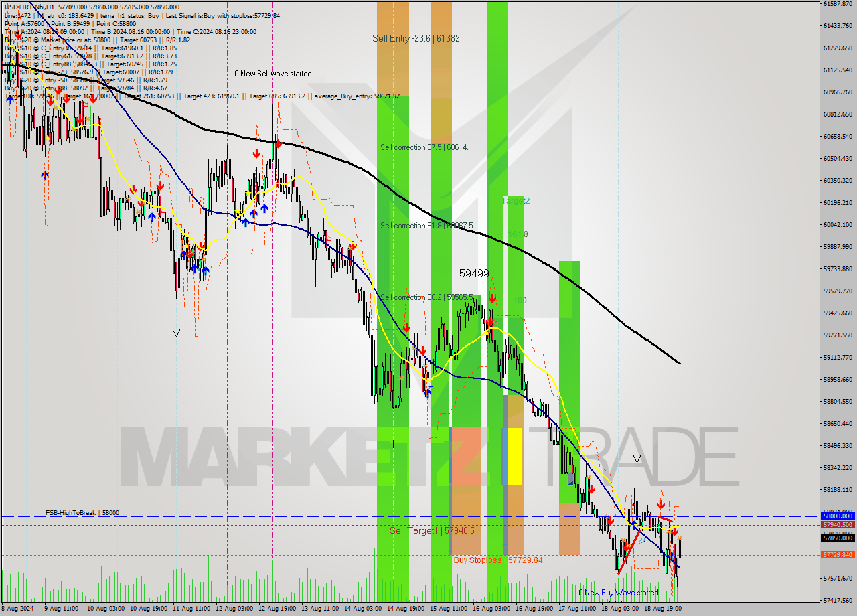Click the red down arrow at the 12 Aug 19:00 peak
Screen dimensions: 857x616
click(x=278, y=143)
